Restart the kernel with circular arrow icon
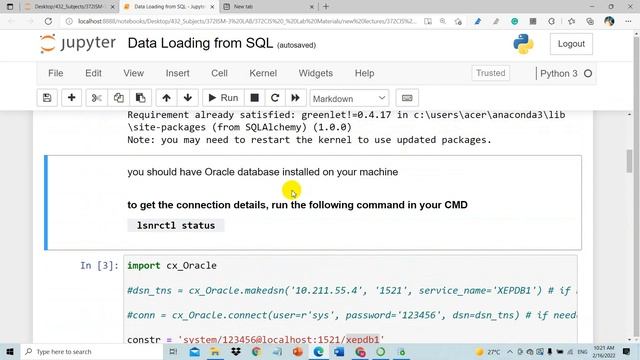This screenshot has height=360, width=640. coord(275,98)
